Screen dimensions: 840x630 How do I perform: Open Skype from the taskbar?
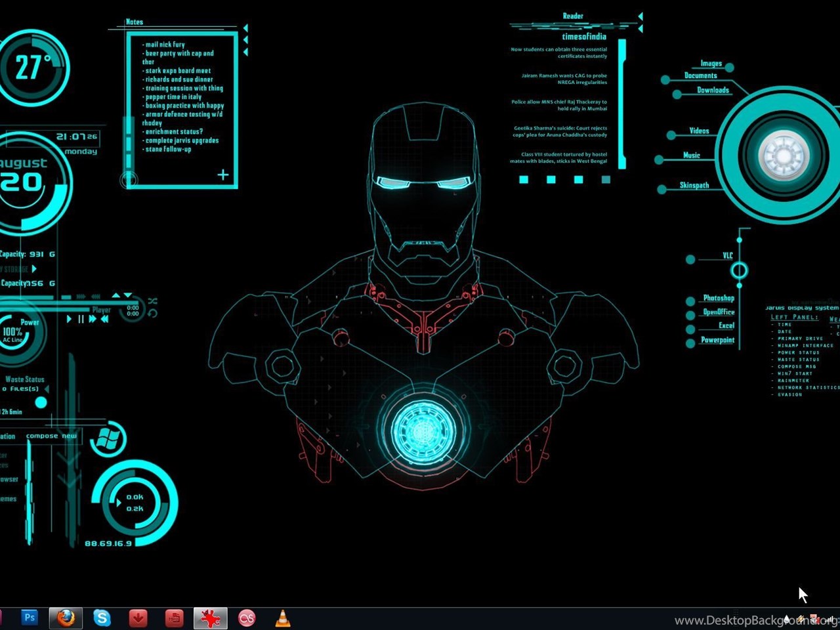pyautogui.click(x=102, y=618)
